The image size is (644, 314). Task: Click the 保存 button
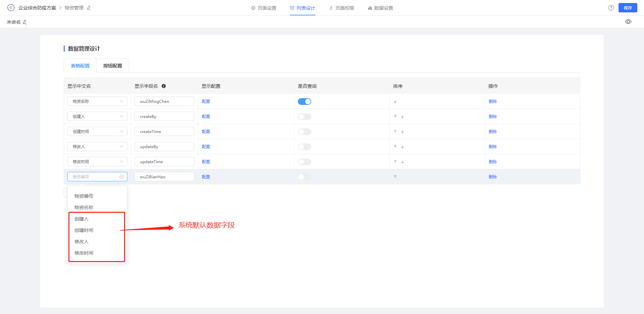pyautogui.click(x=628, y=8)
